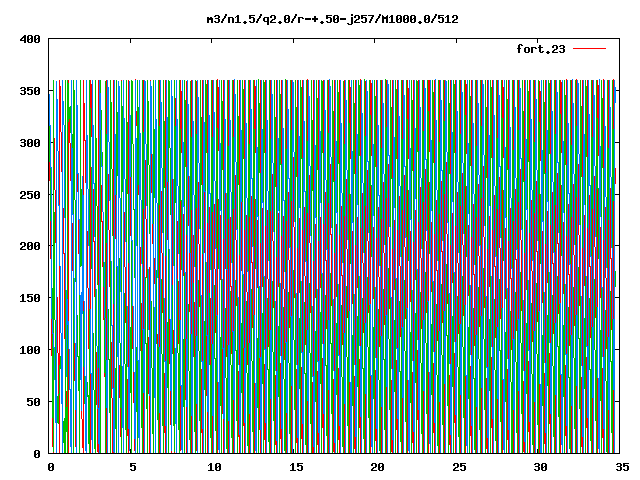Click the y-axis label 250
The width and height of the screenshot is (640, 480).
(x=30, y=195)
